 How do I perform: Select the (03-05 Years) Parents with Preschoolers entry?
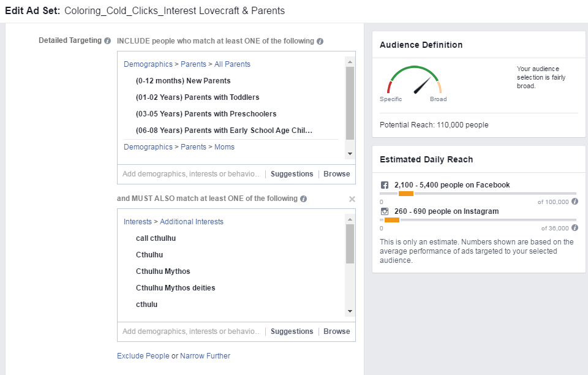coord(206,113)
